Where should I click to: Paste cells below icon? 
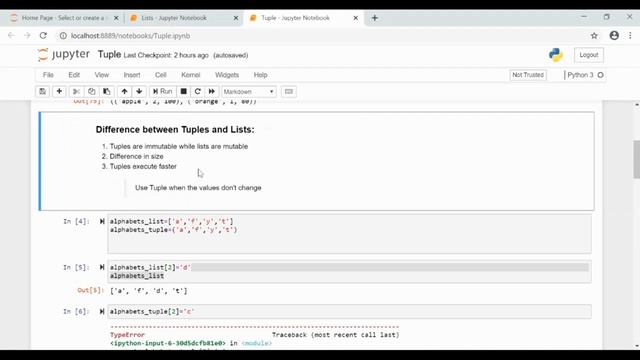[x=107, y=91]
